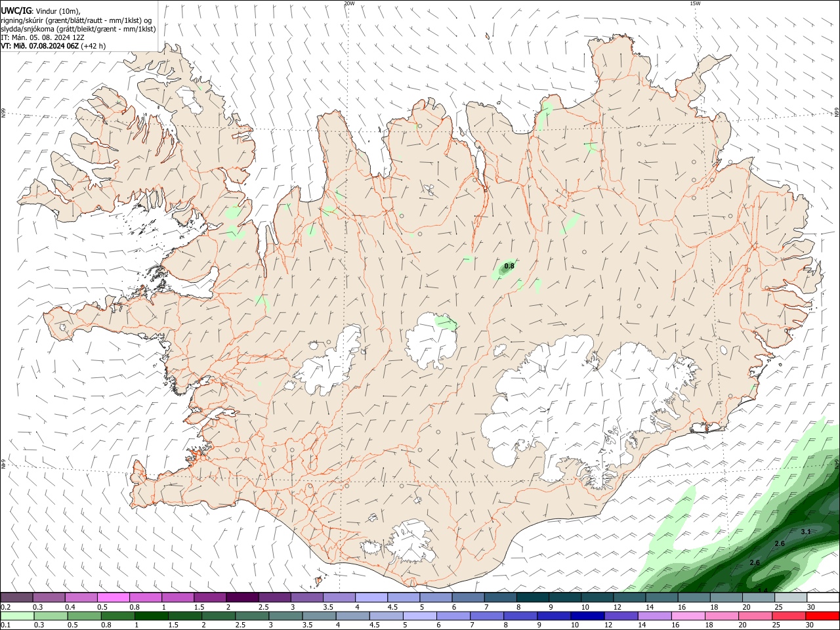Pick the violet 3 snow swatch
This screenshot has width=840, height=630.
(306, 597)
